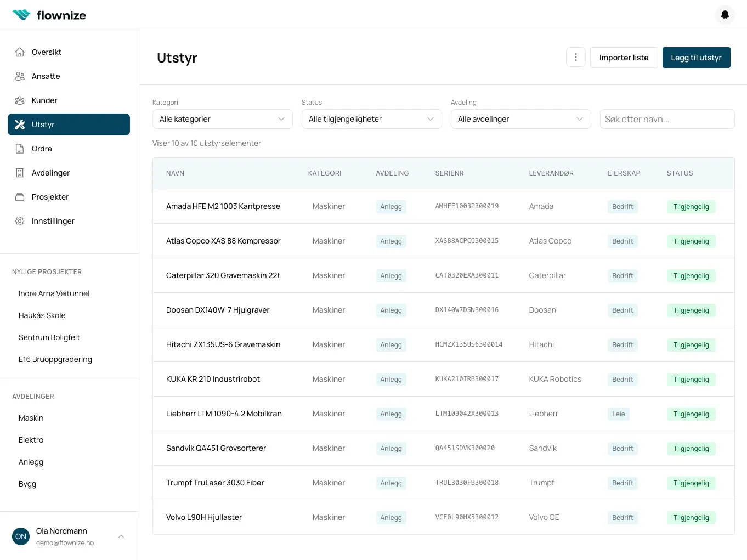Open the Prosjekter briefcase icon

[20, 196]
